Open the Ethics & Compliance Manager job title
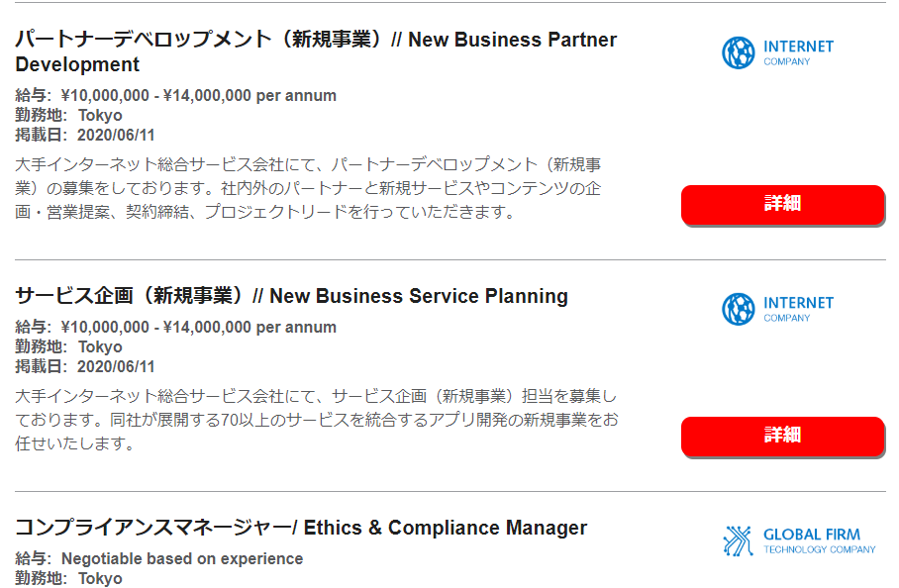899x588 pixels. (301, 528)
